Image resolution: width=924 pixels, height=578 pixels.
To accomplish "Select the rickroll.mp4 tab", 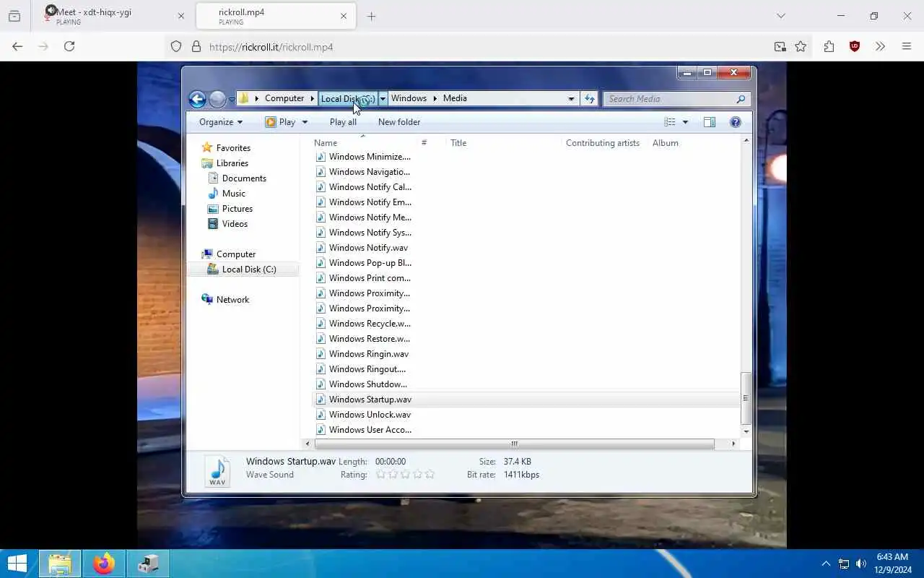I will (x=276, y=16).
